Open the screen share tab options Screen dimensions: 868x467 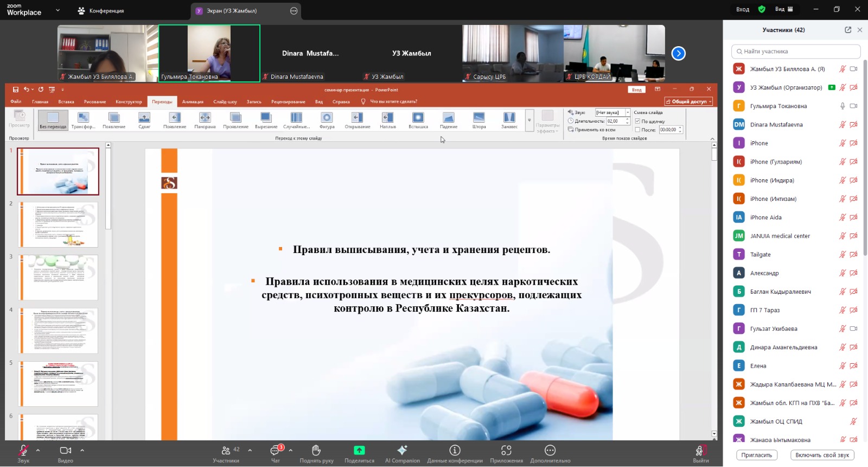point(293,11)
